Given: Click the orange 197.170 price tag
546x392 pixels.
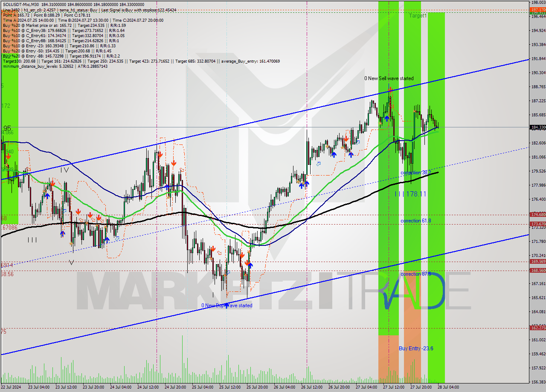Looking at the screenshot, I should click(x=537, y=9).
